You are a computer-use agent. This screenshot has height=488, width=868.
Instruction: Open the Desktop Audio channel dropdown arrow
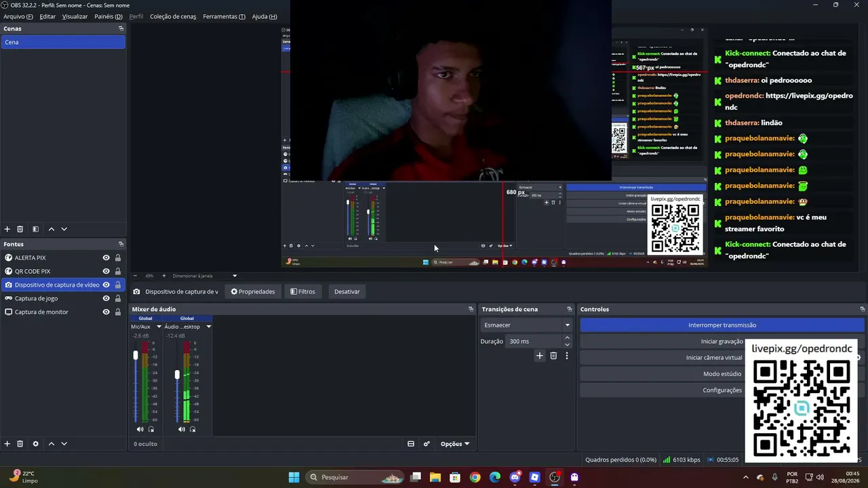[x=208, y=327]
